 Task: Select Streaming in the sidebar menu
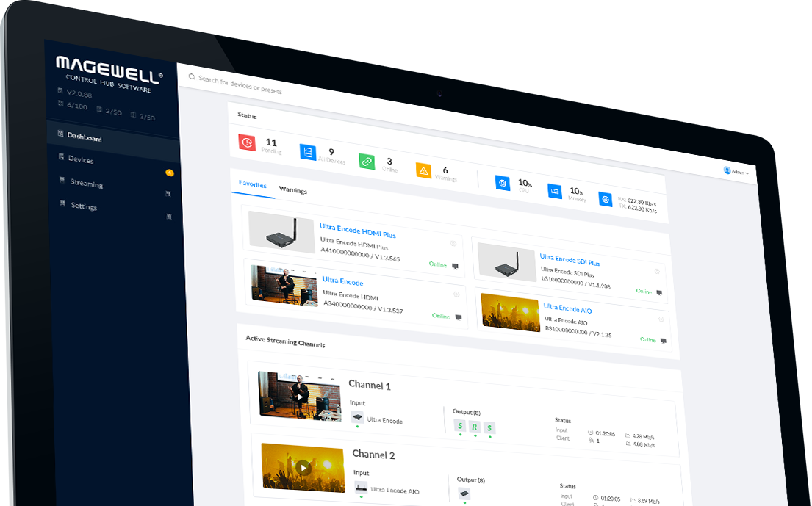(x=87, y=183)
